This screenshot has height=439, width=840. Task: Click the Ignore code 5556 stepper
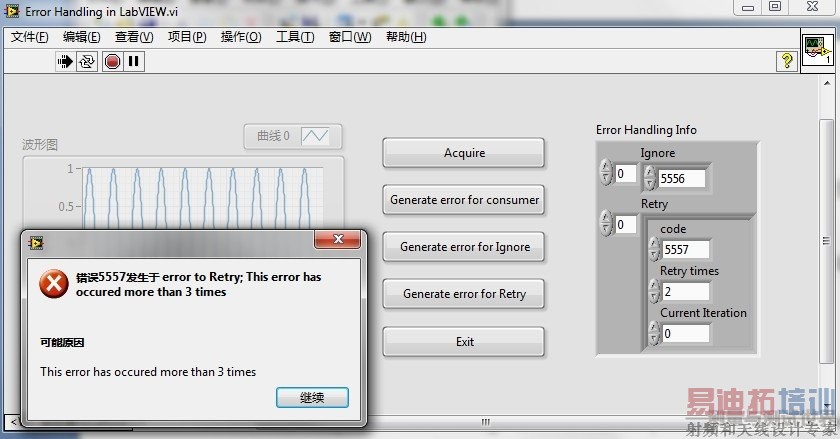point(650,178)
